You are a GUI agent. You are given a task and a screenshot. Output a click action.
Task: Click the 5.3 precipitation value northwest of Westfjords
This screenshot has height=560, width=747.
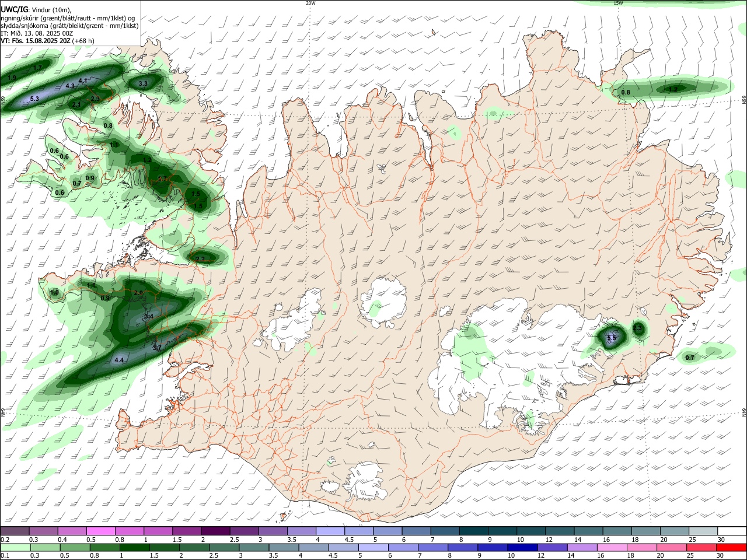click(34, 99)
